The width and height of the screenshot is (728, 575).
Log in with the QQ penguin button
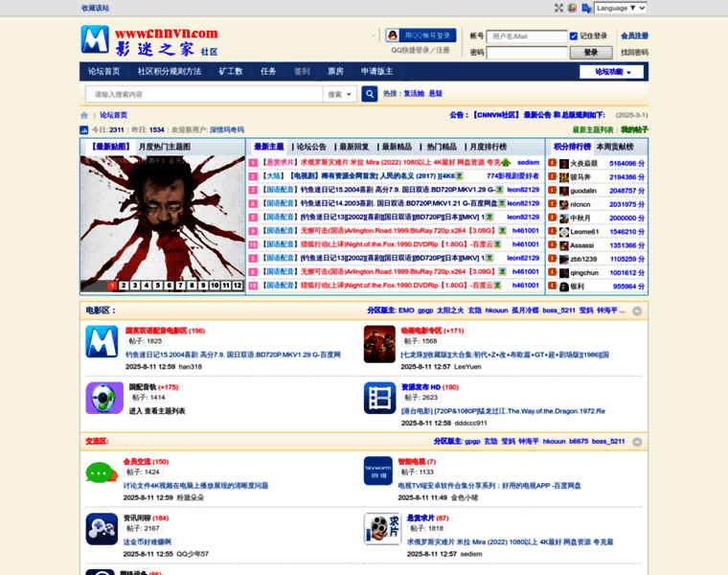(x=421, y=35)
